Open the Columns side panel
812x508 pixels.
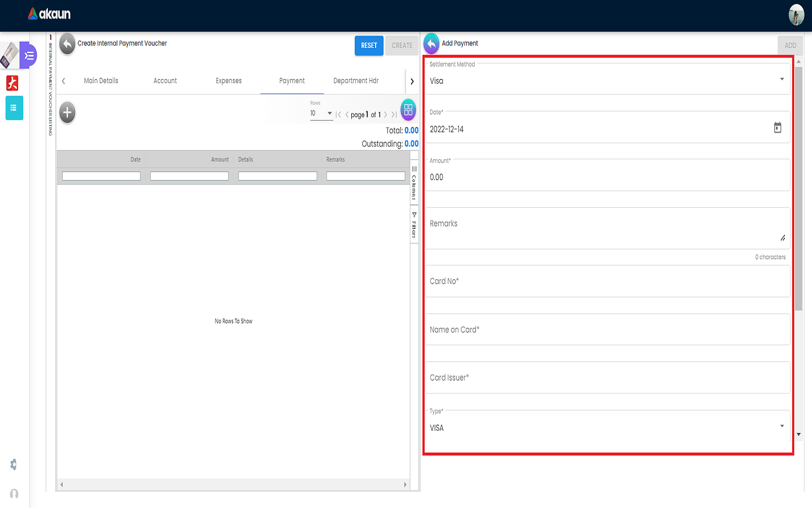414,183
